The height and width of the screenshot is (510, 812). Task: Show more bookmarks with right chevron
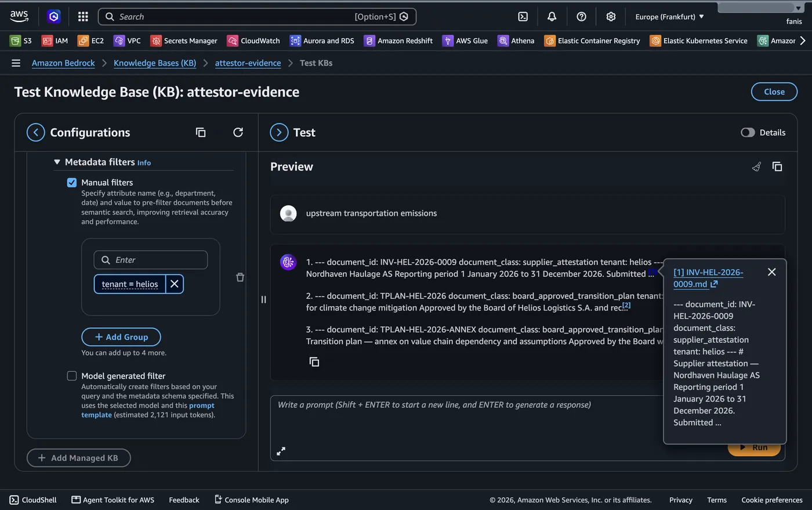(803, 41)
